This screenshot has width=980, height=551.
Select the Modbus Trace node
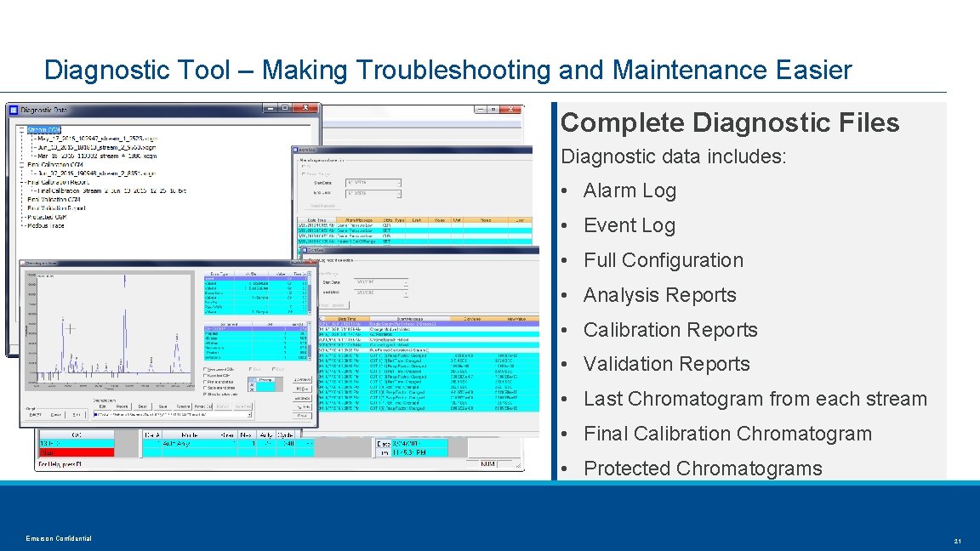[x=46, y=225]
